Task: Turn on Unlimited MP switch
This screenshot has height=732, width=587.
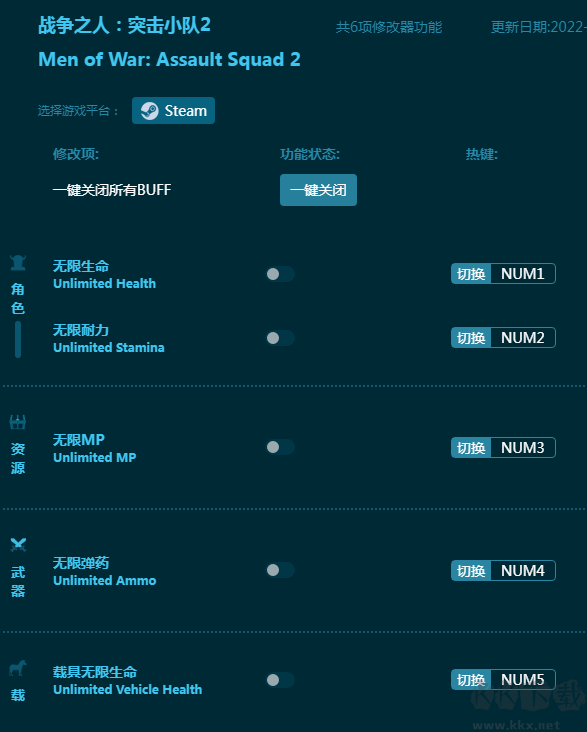Action: [x=280, y=447]
